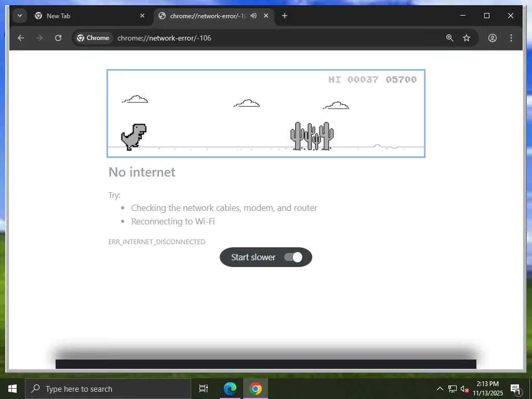Click the Chrome site info chip

click(x=93, y=38)
